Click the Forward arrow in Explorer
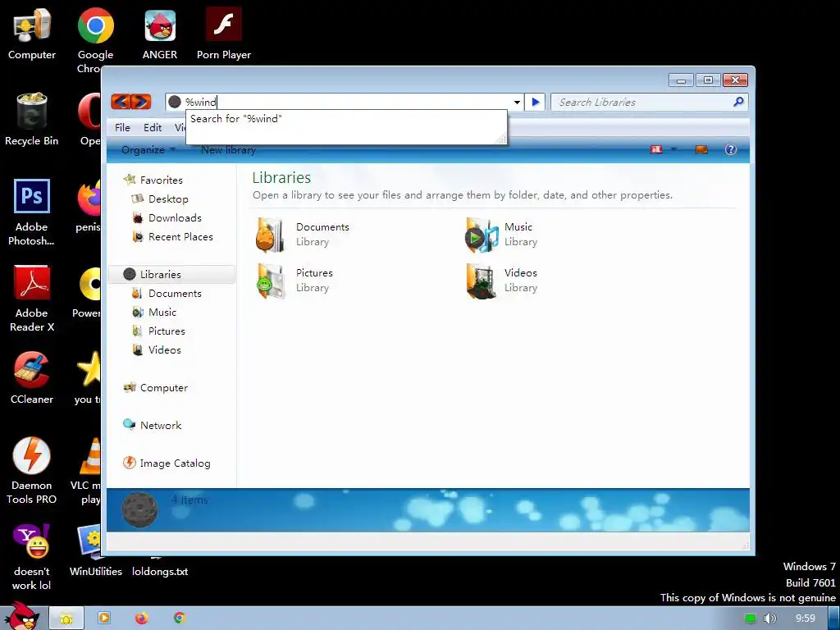840x630 pixels. [141, 101]
